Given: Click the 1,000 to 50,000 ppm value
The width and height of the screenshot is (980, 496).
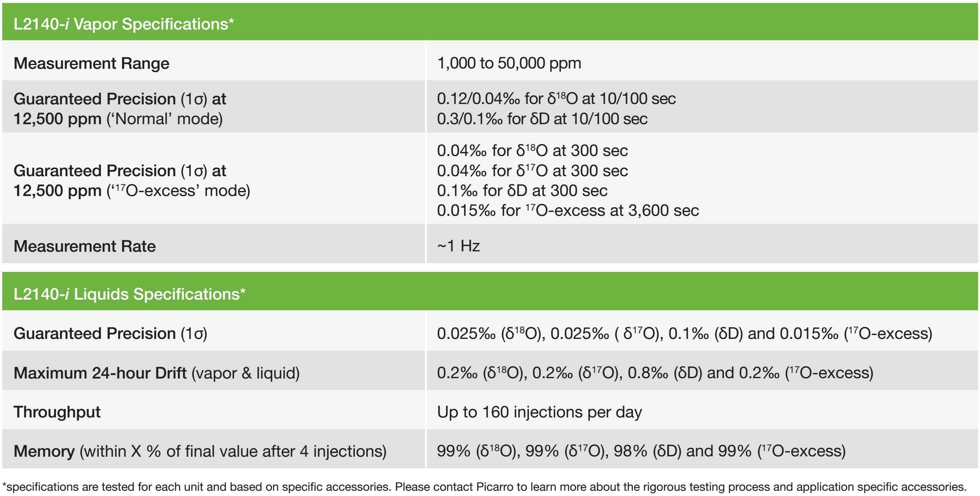Looking at the screenshot, I should point(509,63).
